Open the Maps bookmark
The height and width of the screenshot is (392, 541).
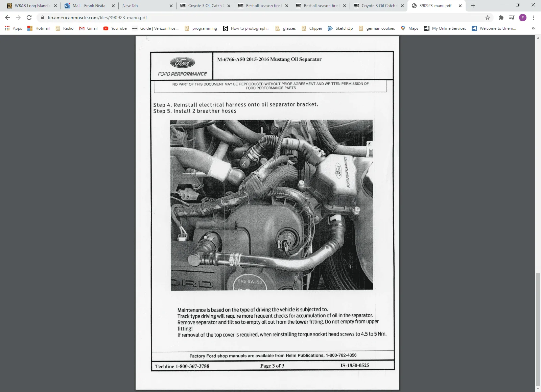(409, 28)
